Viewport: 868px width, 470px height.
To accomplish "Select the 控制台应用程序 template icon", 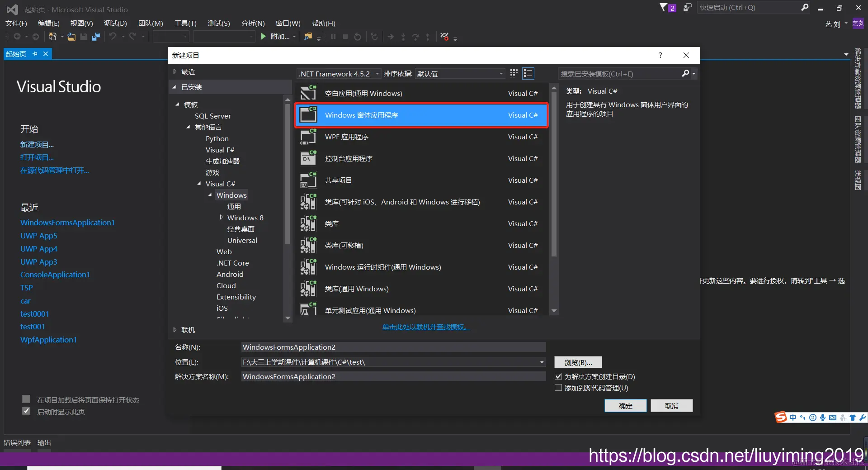I will pos(308,158).
